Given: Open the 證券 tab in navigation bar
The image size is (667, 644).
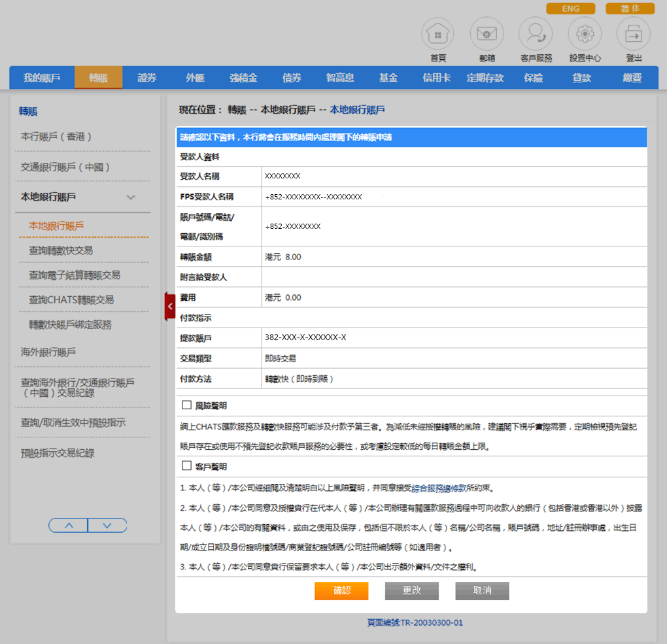Looking at the screenshot, I should tap(147, 78).
